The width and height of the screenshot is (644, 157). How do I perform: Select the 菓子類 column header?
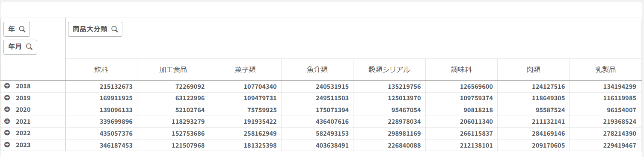pyautogui.click(x=245, y=70)
